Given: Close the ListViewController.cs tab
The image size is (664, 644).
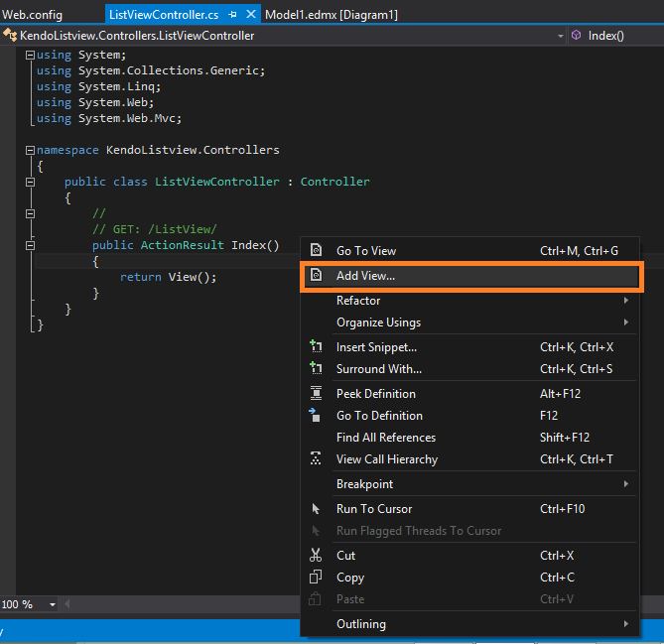Looking at the screenshot, I should [250, 15].
